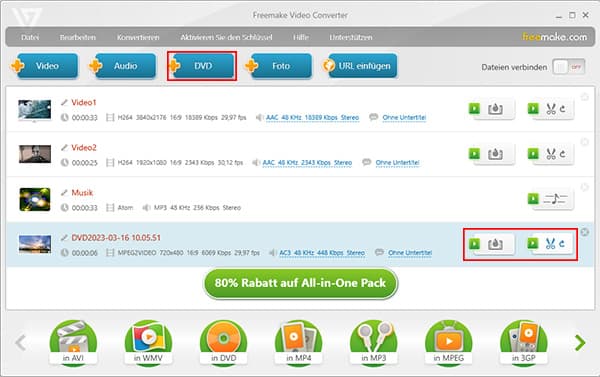600x377 pixels.
Task: Choose the in MP4 output icon
Action: click(298, 343)
